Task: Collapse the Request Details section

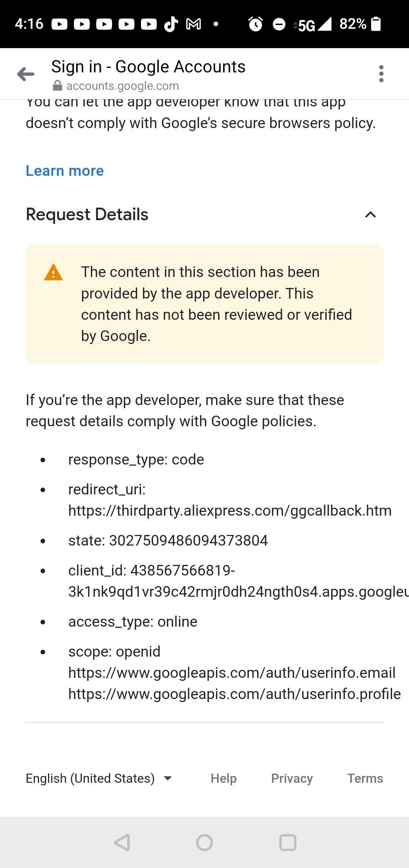Action: [x=370, y=215]
